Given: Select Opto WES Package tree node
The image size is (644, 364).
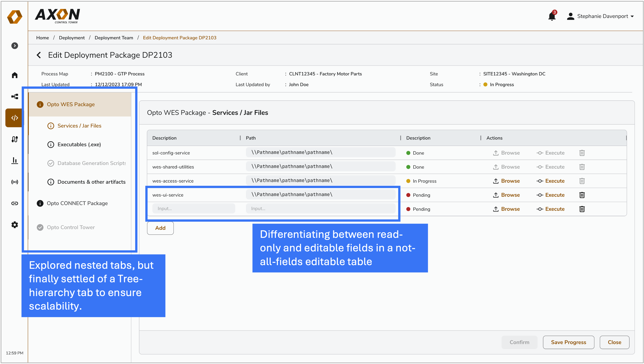Looking at the screenshot, I should click(x=80, y=104).
